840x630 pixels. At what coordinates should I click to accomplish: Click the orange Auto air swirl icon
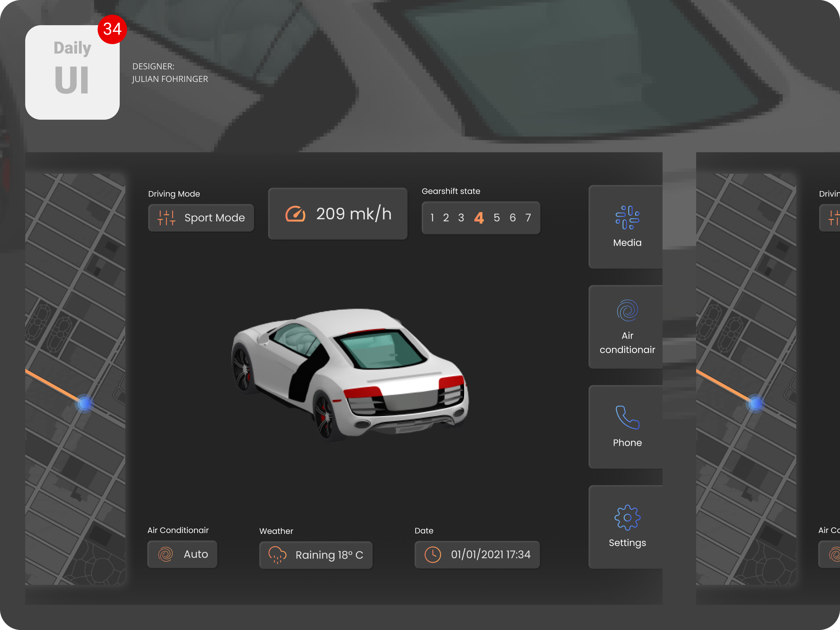click(x=166, y=554)
